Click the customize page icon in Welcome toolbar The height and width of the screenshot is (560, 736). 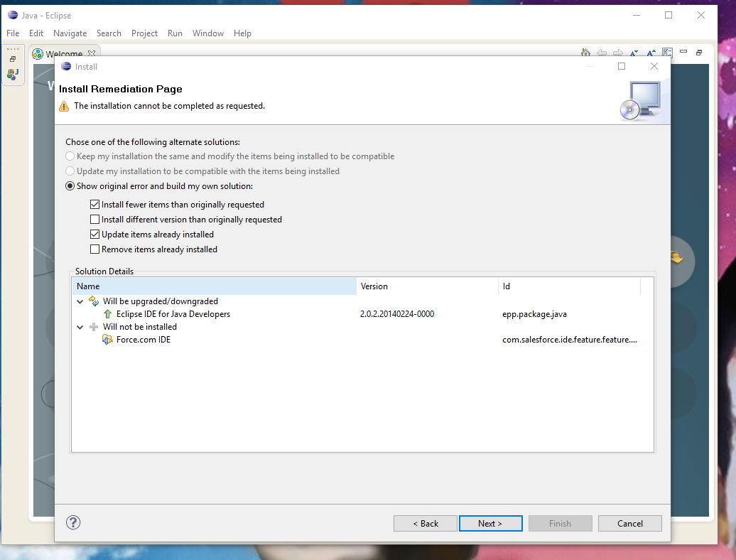(x=667, y=53)
